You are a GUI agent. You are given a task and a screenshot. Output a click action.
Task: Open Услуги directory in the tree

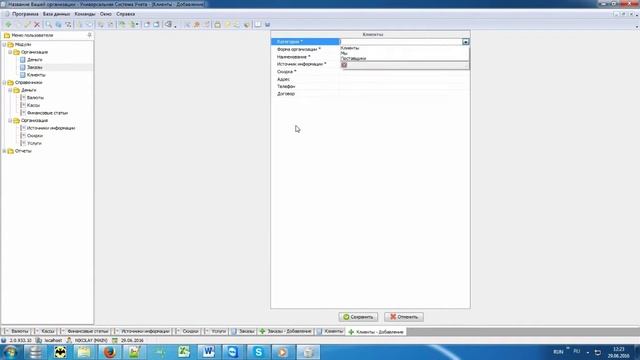(x=34, y=143)
